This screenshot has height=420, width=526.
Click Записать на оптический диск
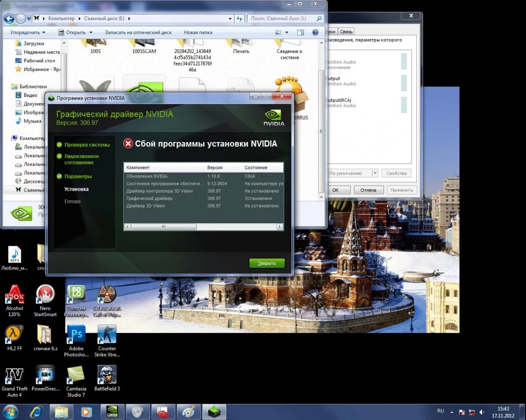click(139, 32)
